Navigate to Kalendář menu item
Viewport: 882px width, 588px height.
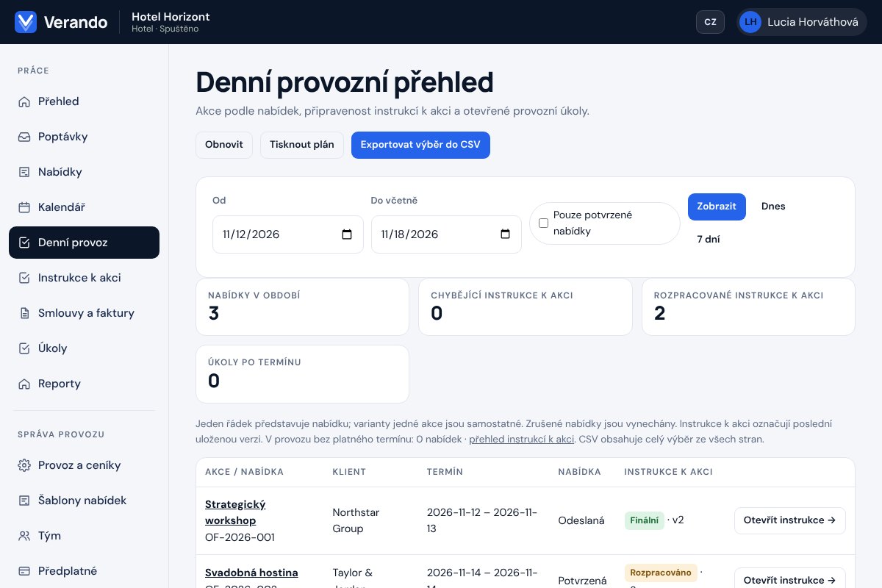tap(84, 207)
